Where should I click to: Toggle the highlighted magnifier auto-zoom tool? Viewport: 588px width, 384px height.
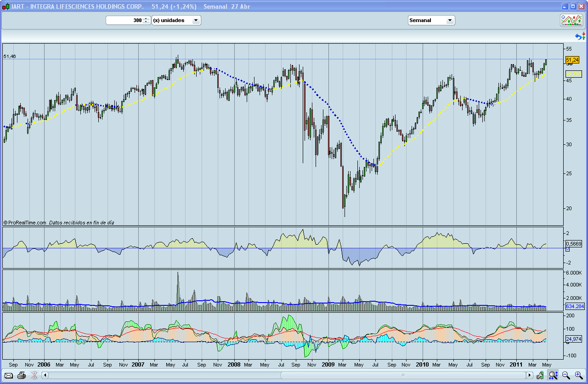click(553, 375)
